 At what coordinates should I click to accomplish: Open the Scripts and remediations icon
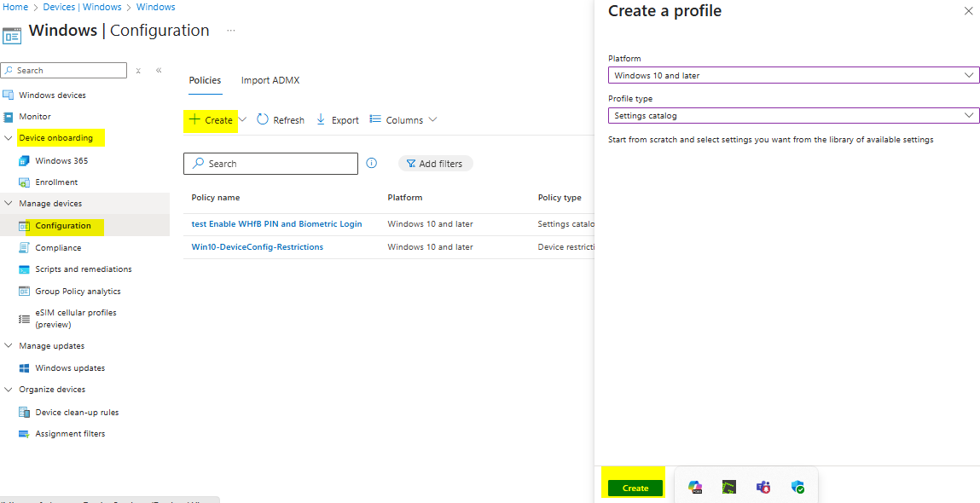coord(25,269)
